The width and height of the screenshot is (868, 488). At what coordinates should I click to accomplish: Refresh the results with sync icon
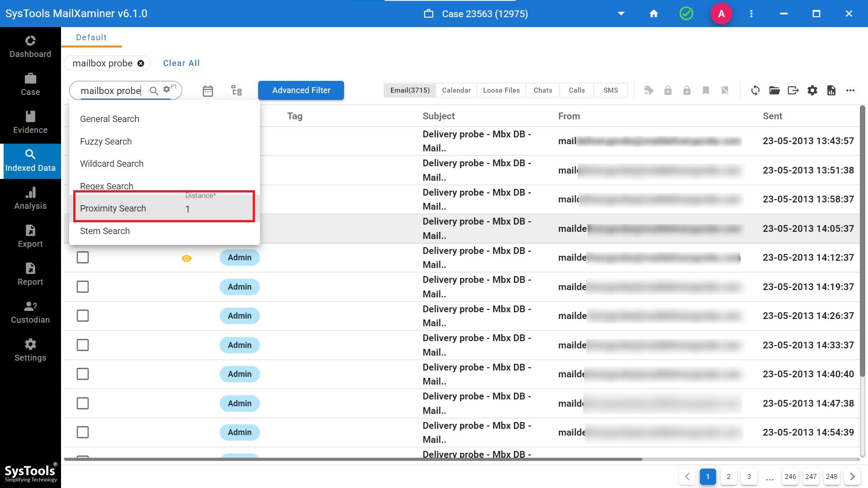(755, 90)
